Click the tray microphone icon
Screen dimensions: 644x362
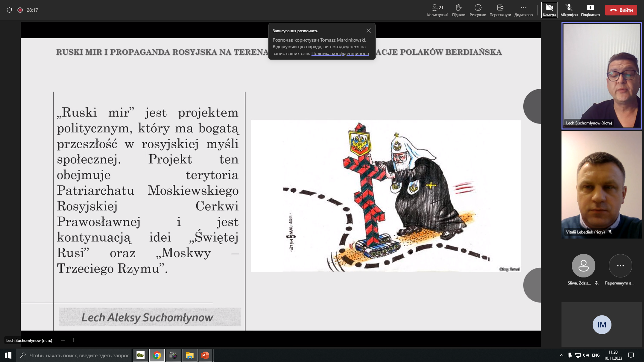[x=570, y=355]
